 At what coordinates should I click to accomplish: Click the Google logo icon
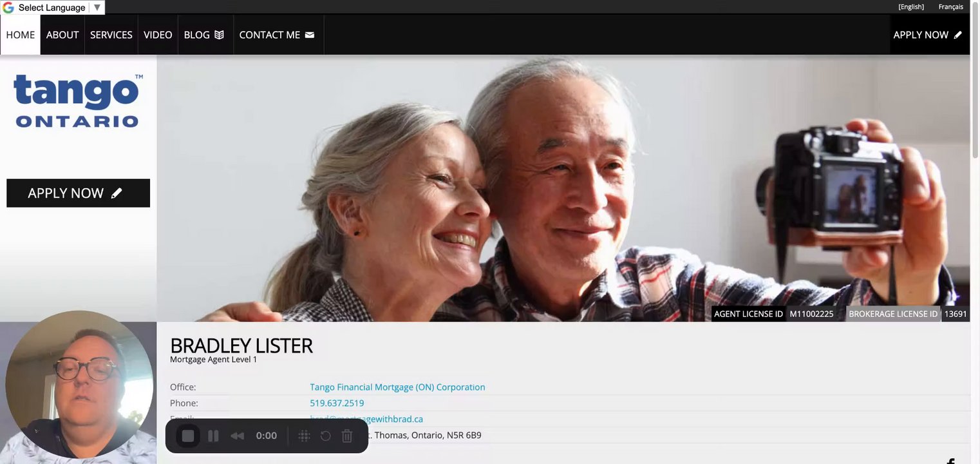8,8
